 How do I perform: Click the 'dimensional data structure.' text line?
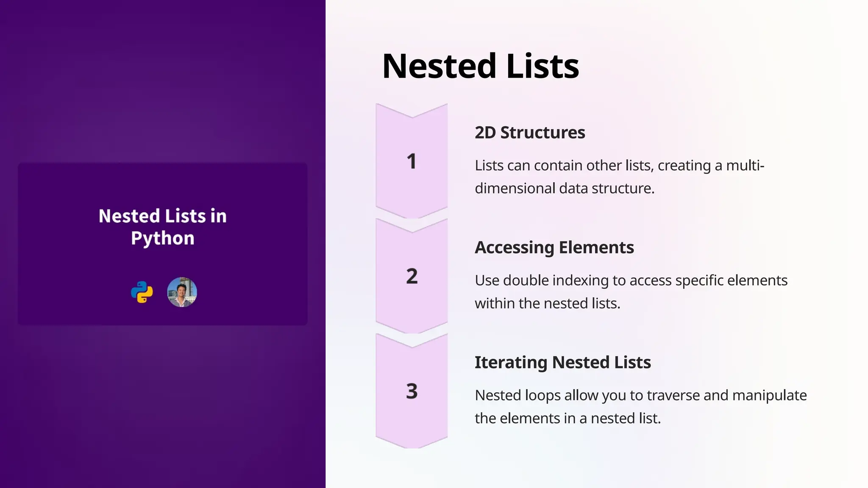565,188
